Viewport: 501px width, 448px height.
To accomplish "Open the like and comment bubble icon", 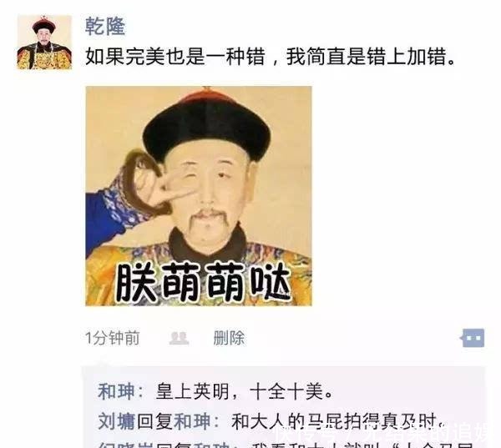I will (473, 338).
